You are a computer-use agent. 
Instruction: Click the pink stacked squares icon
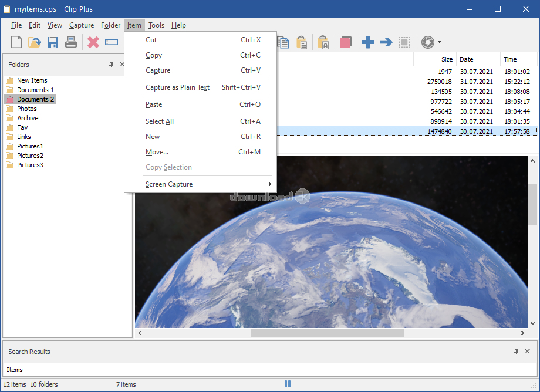[345, 42]
